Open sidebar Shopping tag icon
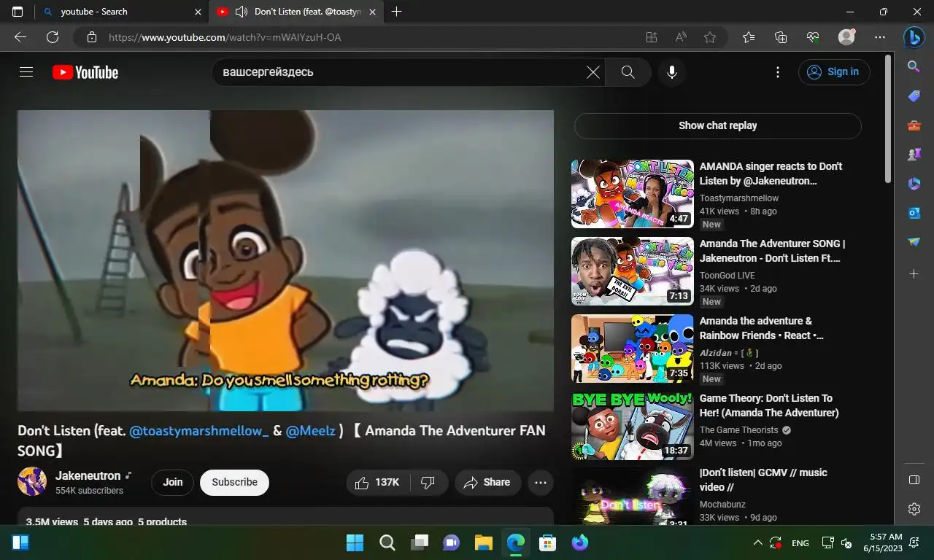The height and width of the screenshot is (560, 934). coord(914,96)
